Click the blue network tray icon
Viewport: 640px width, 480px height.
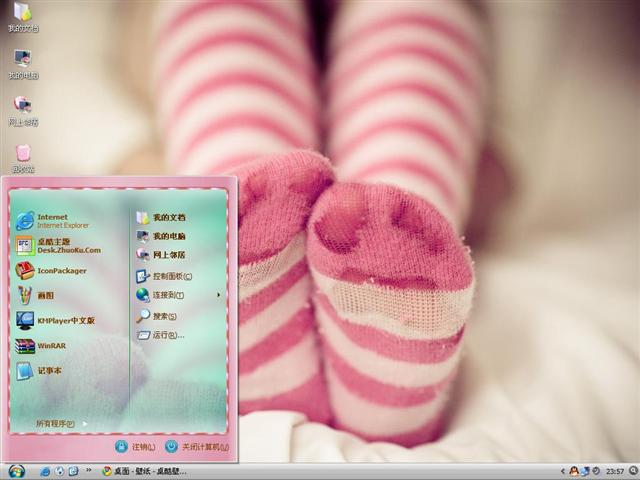(x=586, y=471)
